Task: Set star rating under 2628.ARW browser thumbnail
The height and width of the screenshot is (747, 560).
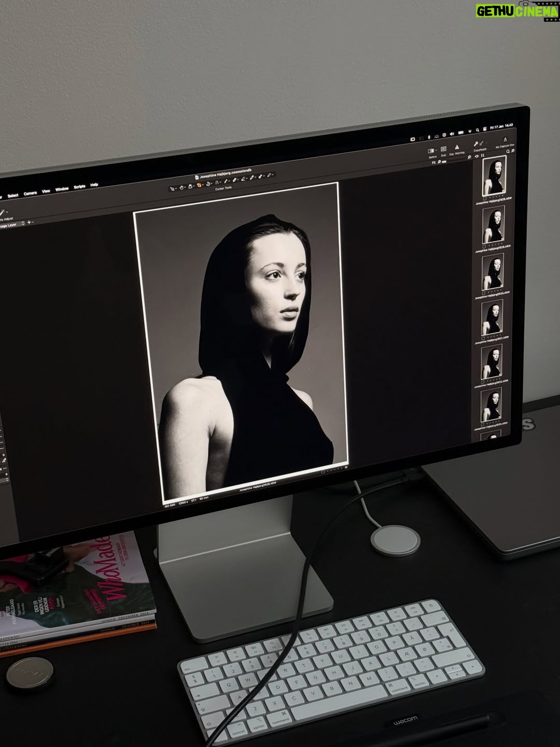Action: coord(496,197)
